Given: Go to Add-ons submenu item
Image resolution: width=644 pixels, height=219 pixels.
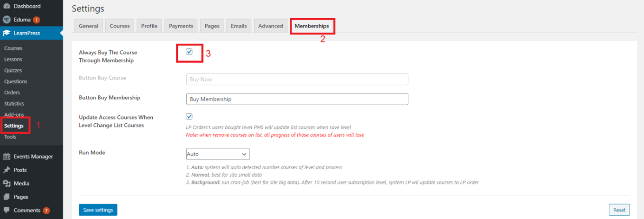Looking at the screenshot, I should (14, 115).
